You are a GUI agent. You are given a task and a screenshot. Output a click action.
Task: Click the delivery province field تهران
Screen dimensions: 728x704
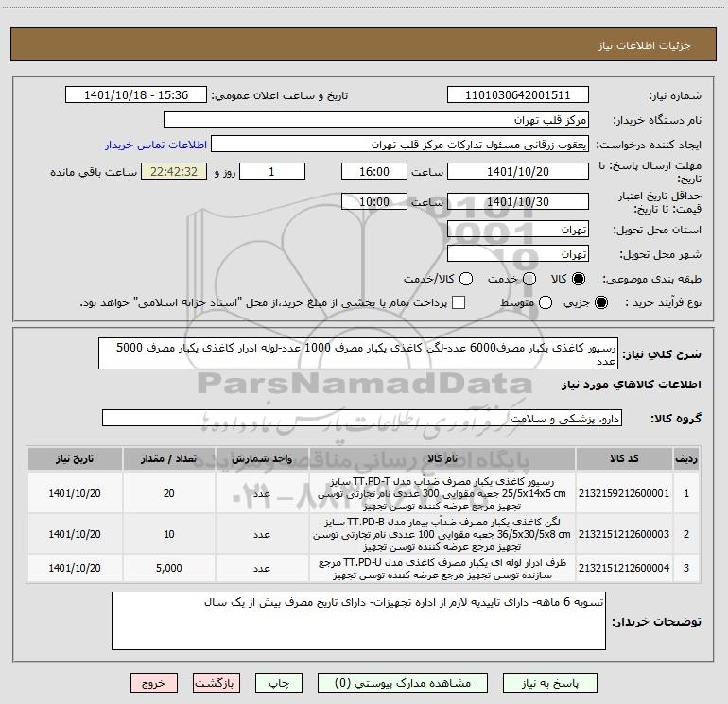click(x=518, y=230)
